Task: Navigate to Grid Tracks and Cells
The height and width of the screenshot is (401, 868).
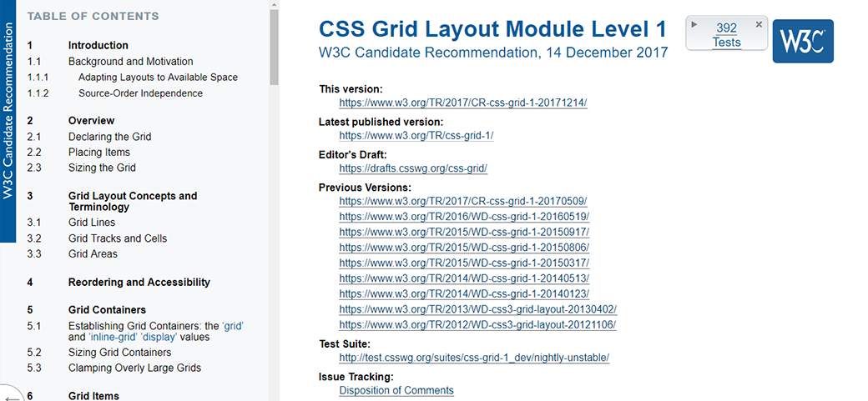Action: click(x=117, y=238)
